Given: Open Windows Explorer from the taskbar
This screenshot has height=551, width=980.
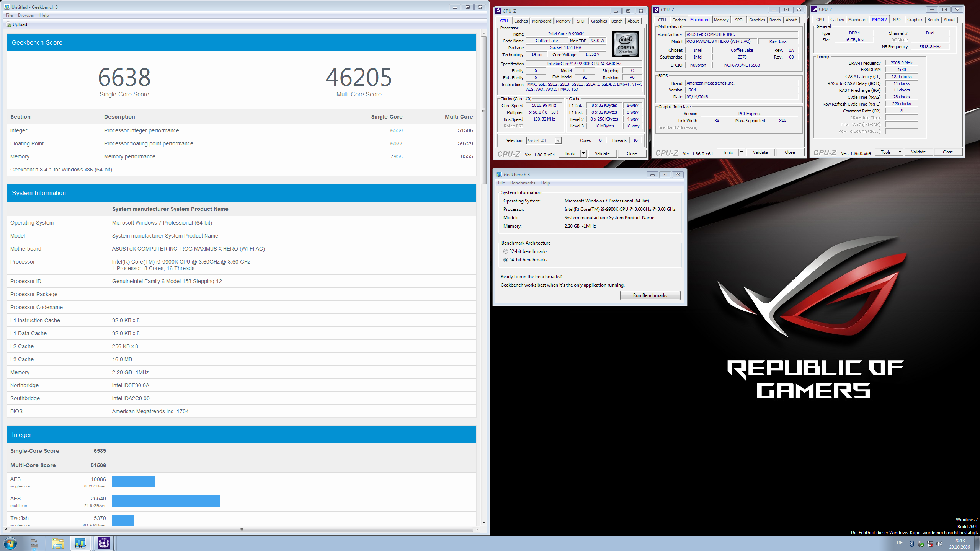Looking at the screenshot, I should click(x=57, y=543).
